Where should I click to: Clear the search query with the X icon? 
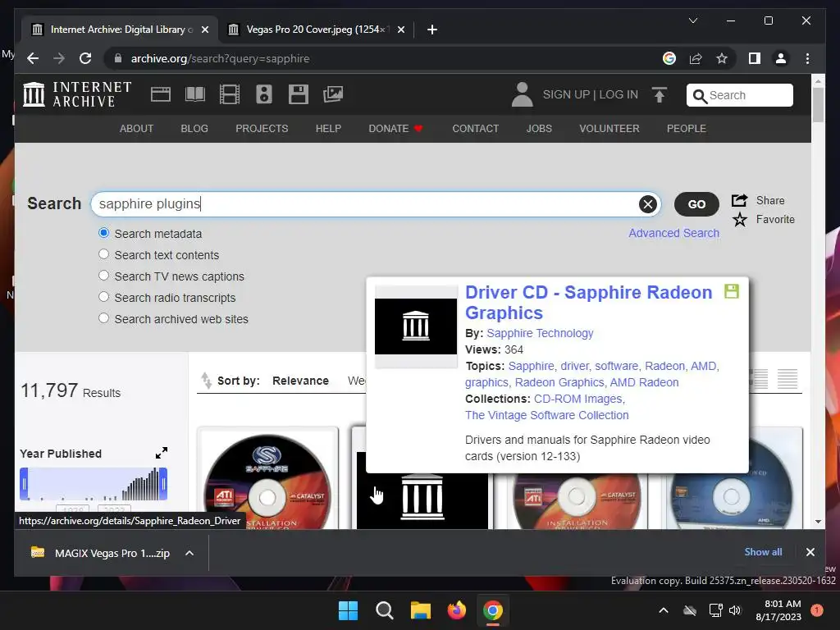click(x=648, y=204)
